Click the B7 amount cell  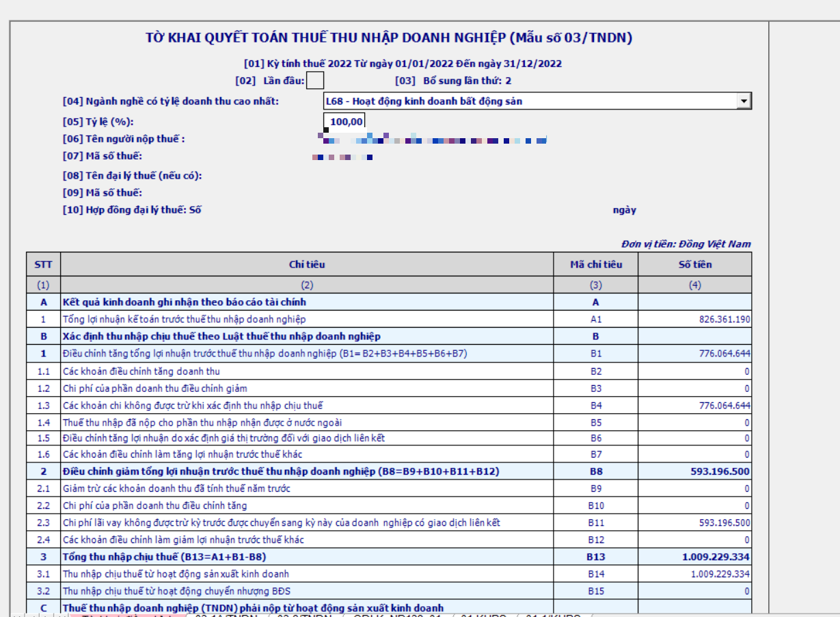[x=694, y=454]
